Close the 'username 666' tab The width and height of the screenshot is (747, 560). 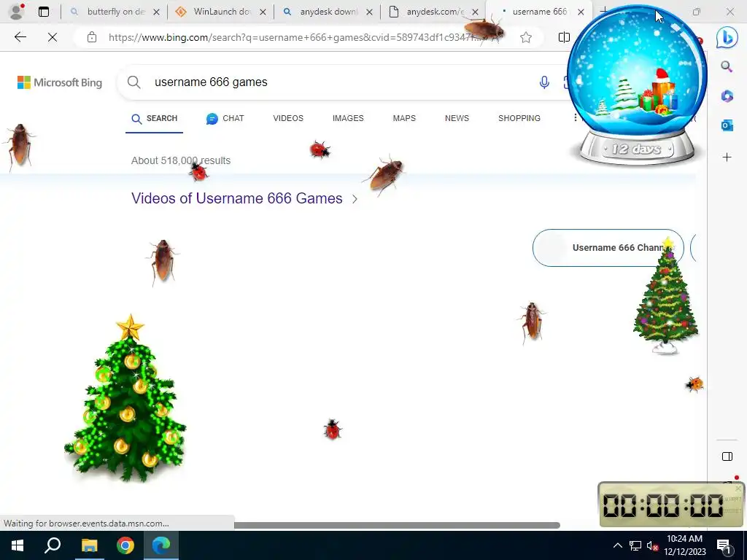(x=581, y=12)
